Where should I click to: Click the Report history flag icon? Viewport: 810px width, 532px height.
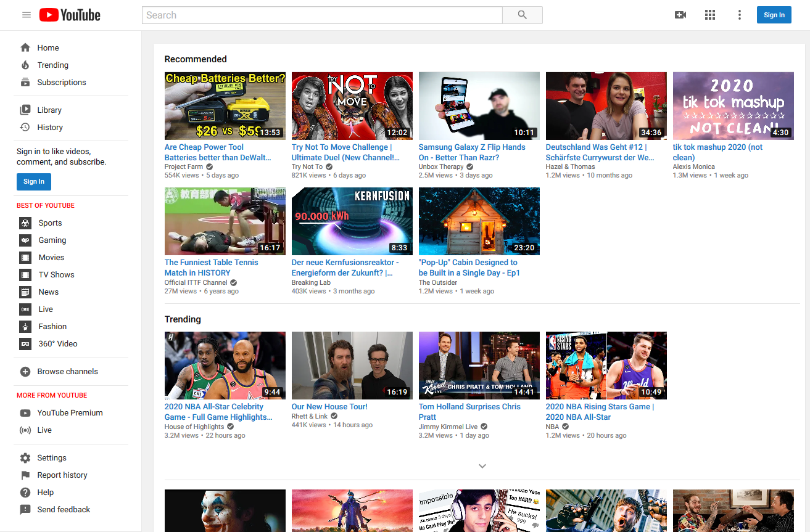(25, 475)
